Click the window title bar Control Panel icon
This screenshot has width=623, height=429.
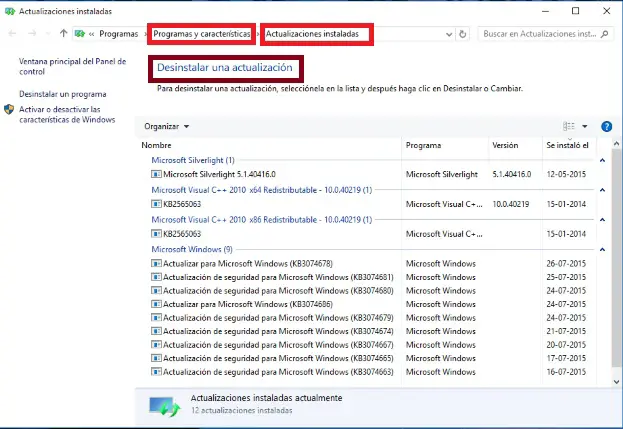click(10, 11)
